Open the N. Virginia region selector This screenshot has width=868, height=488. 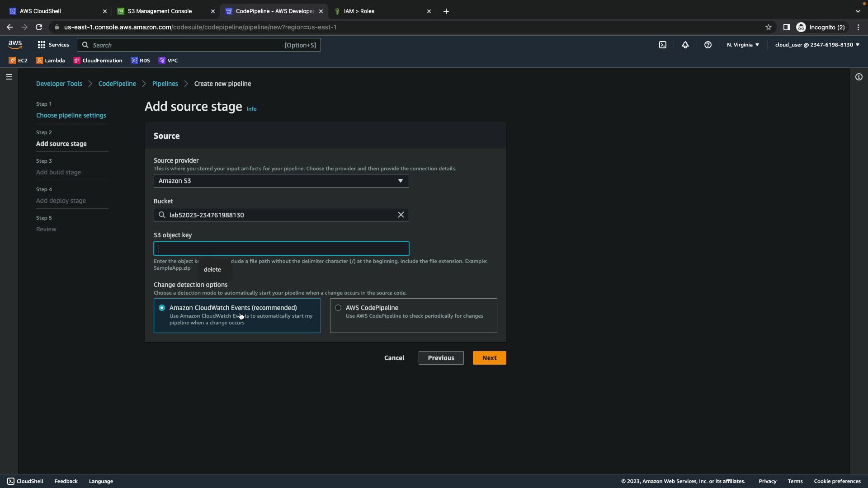pyautogui.click(x=743, y=45)
